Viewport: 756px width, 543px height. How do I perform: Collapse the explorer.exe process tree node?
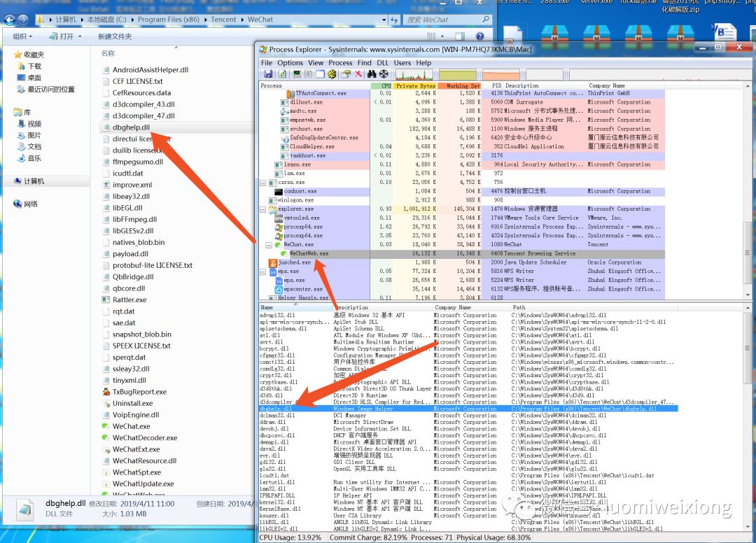coord(263,209)
